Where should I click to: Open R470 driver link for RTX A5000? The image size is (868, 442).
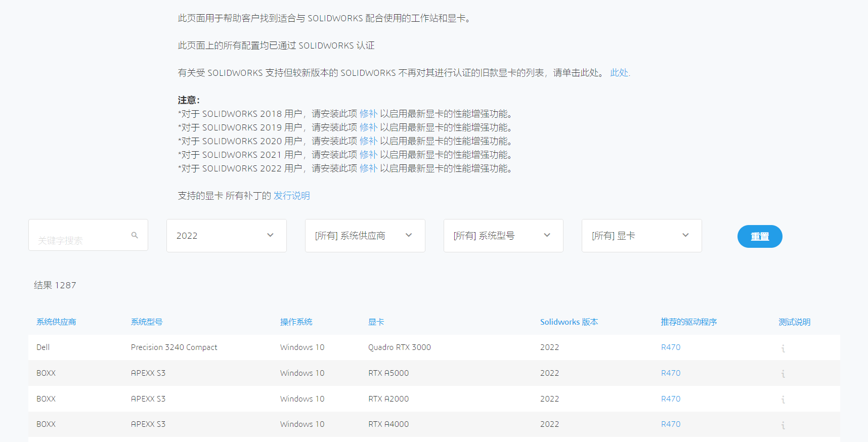point(671,373)
